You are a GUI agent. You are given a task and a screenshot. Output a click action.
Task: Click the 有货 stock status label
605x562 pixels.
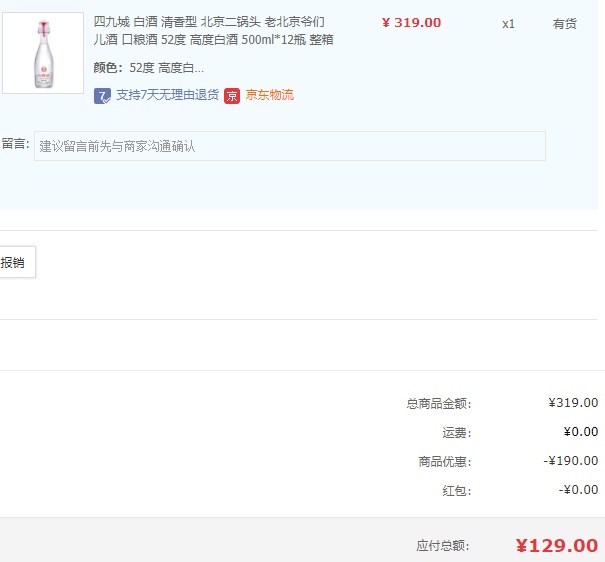(564, 24)
